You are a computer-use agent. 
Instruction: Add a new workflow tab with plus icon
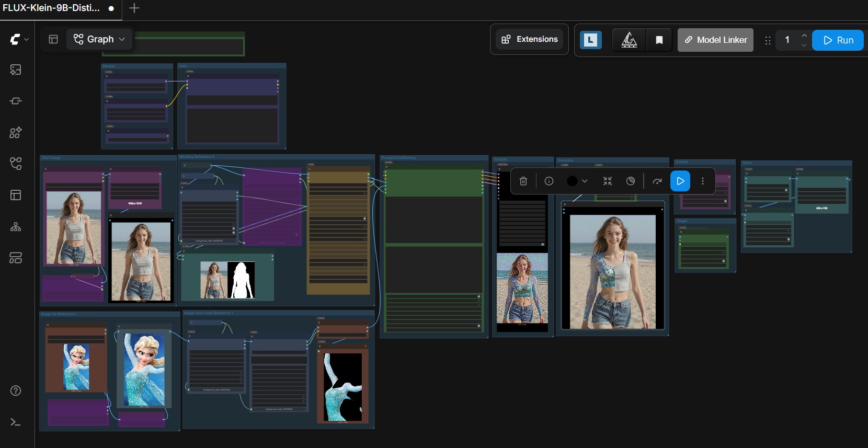tap(134, 8)
